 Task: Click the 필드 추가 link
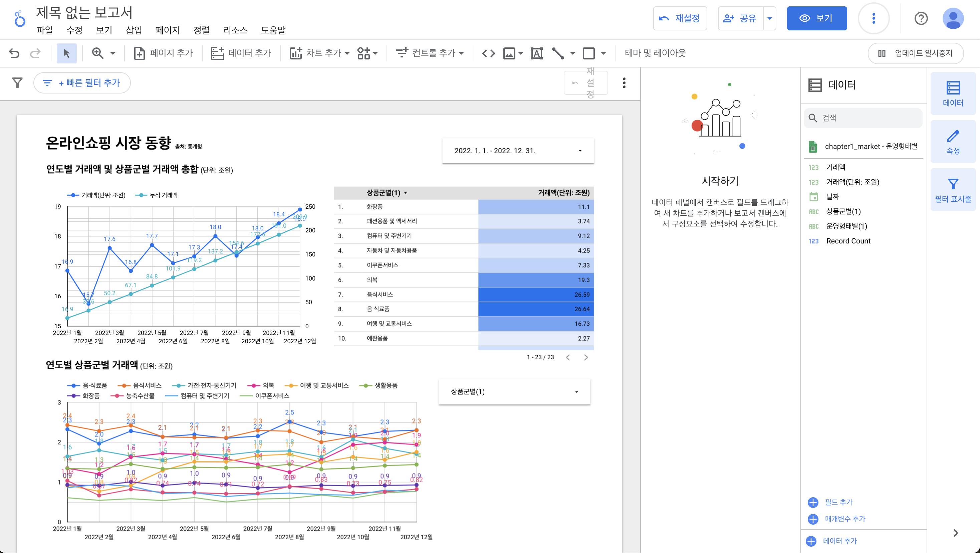(x=838, y=502)
